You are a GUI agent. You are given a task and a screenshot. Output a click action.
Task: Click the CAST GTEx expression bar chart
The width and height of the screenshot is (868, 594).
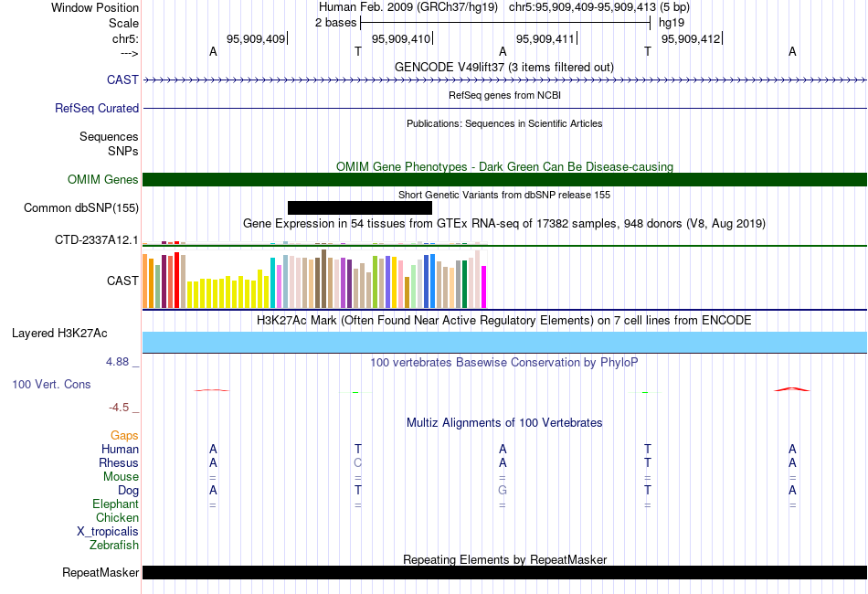click(314, 279)
